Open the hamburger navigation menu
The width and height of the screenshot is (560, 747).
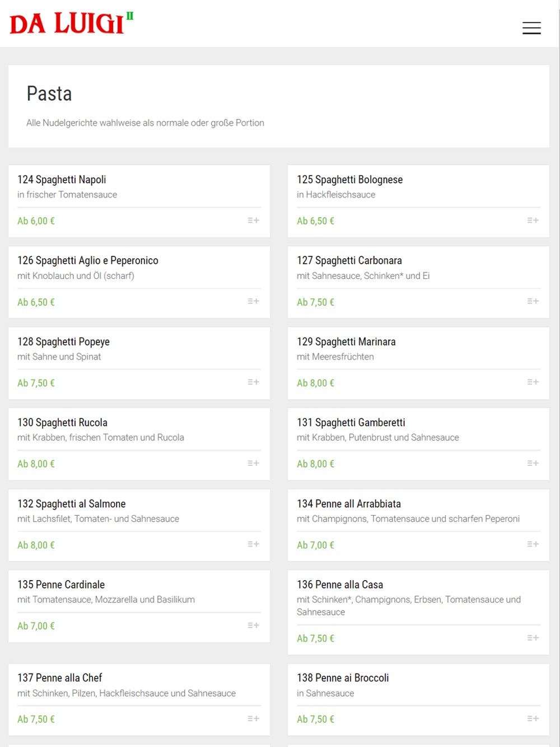click(x=531, y=28)
